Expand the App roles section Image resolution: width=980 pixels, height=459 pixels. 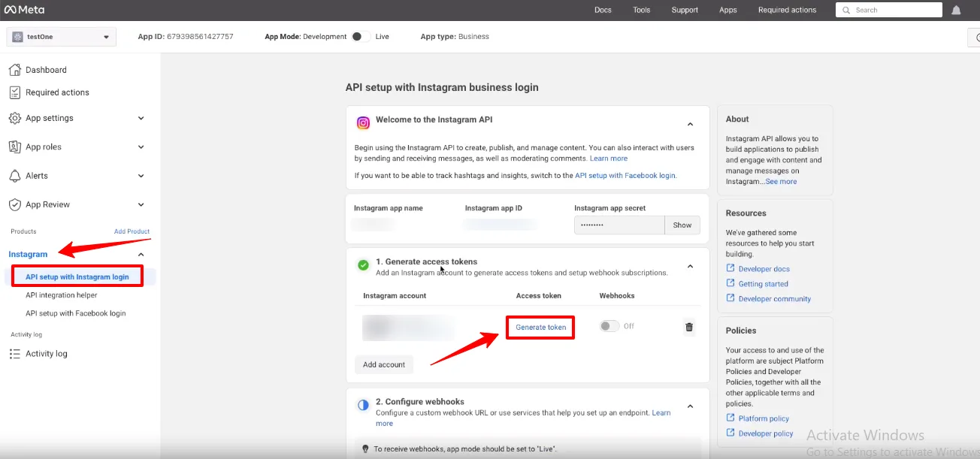141,147
